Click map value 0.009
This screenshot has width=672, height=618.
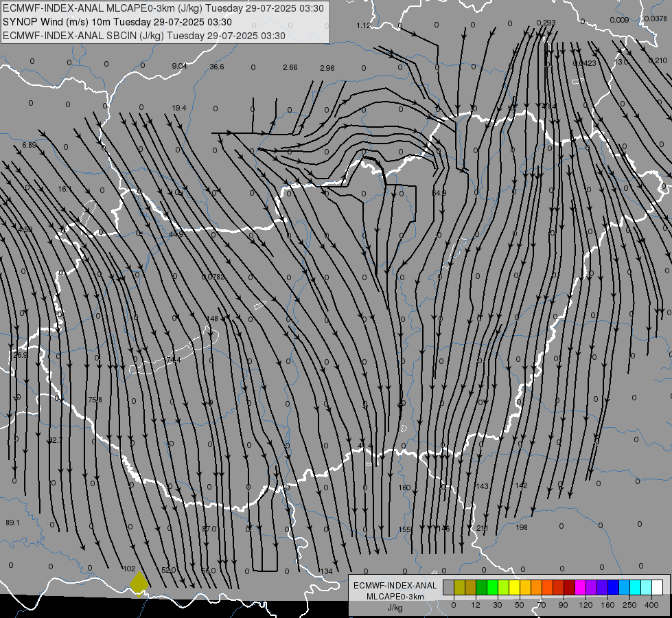pos(619,20)
